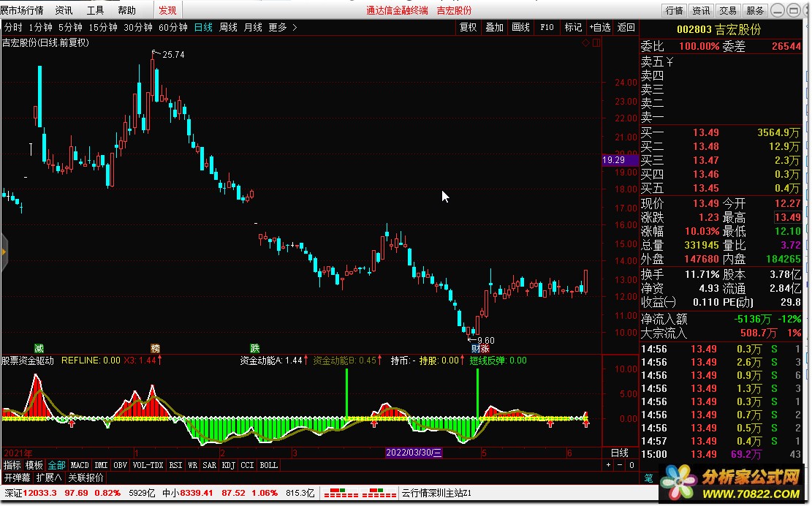Click the 行情 top-right button
This screenshot has height=506, width=812.
click(675, 10)
